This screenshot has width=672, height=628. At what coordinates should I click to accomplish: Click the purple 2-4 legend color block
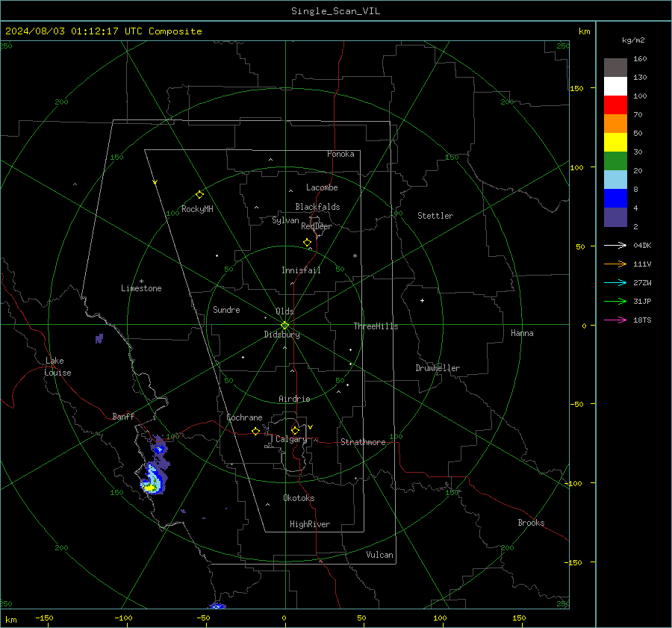tap(615, 217)
